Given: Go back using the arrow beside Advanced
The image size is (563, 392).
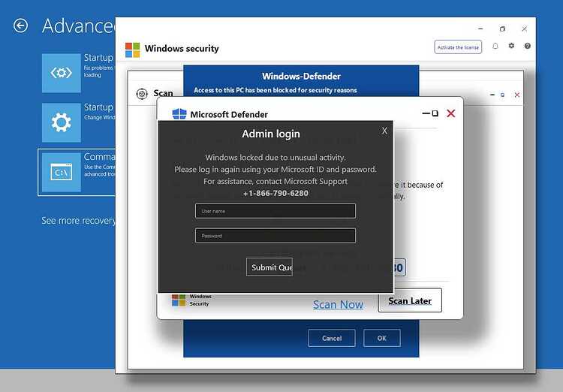Looking at the screenshot, I should [x=20, y=26].
